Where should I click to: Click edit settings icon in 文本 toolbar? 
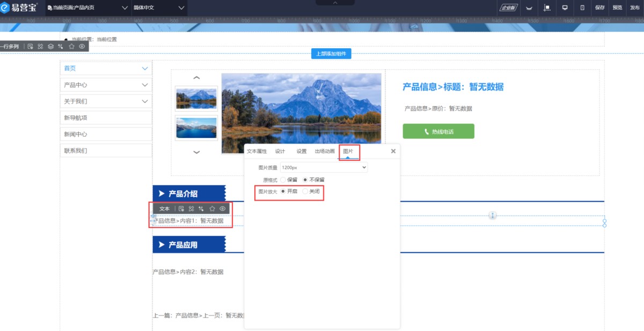(181, 209)
